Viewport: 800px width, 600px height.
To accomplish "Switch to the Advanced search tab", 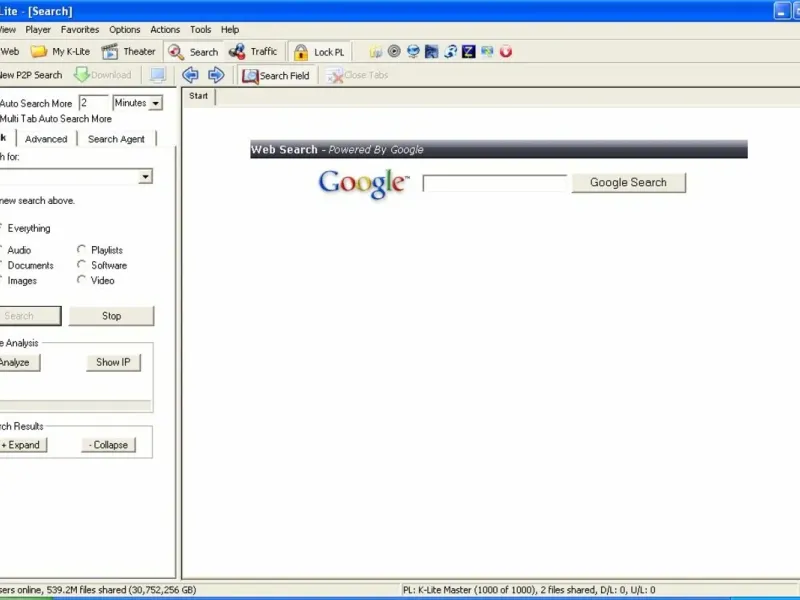I will 46,139.
